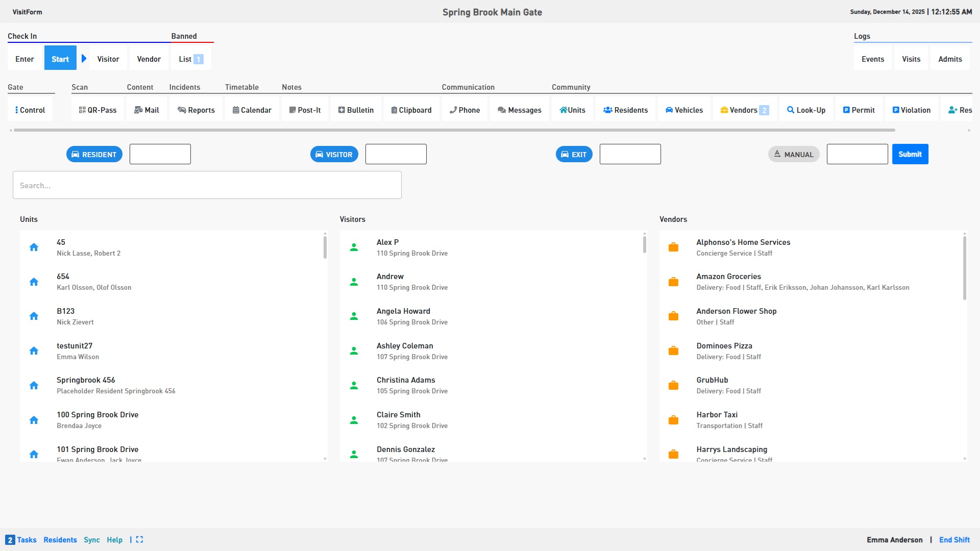This screenshot has height=551, width=980.
Task: Open QR-Pass scanner
Action: (x=97, y=110)
